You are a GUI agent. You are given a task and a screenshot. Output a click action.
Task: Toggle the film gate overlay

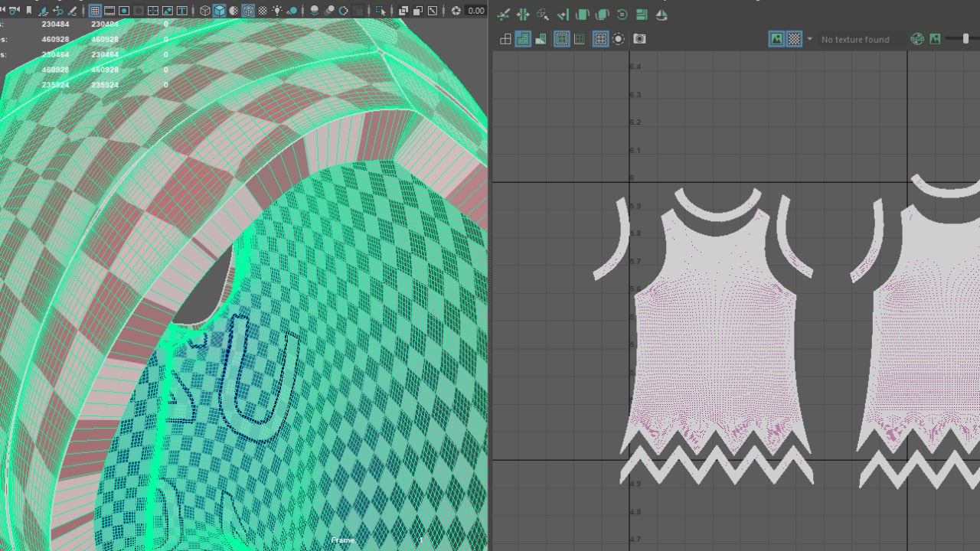[x=109, y=11]
